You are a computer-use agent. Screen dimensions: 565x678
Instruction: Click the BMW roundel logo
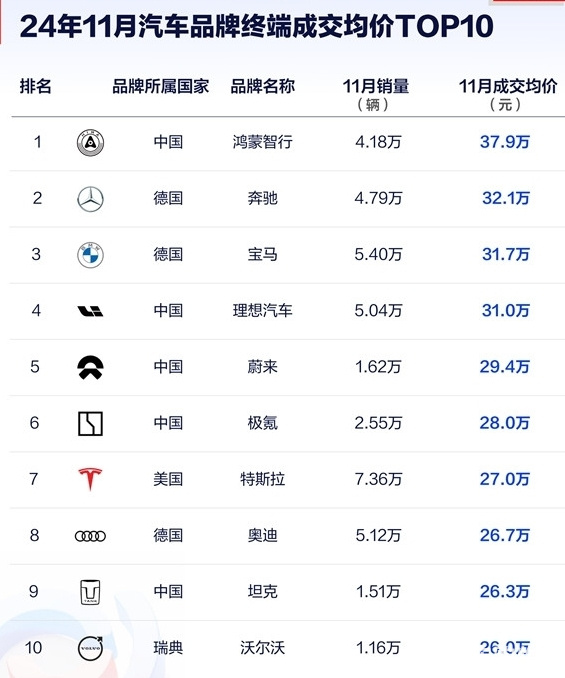coord(90,255)
